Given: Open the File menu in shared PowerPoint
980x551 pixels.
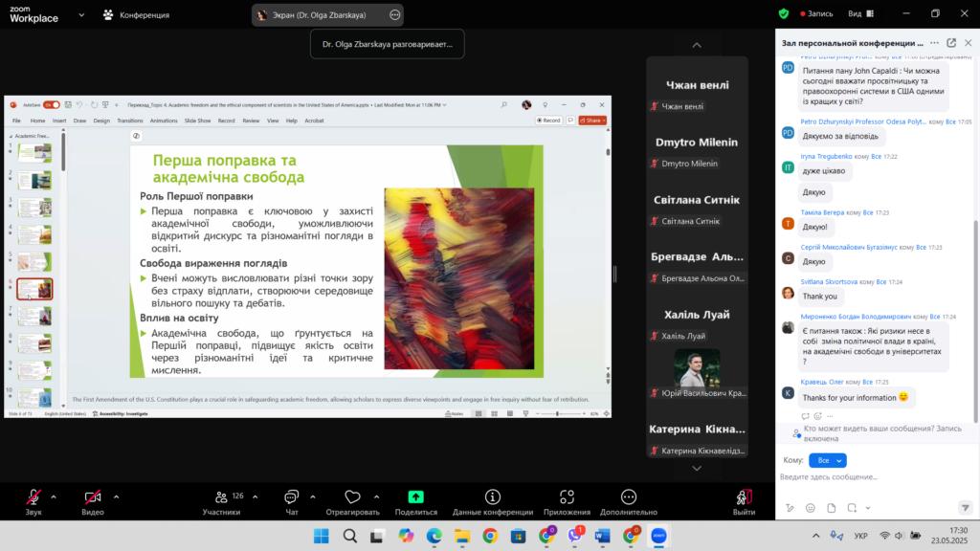Looking at the screenshot, I should point(17,121).
